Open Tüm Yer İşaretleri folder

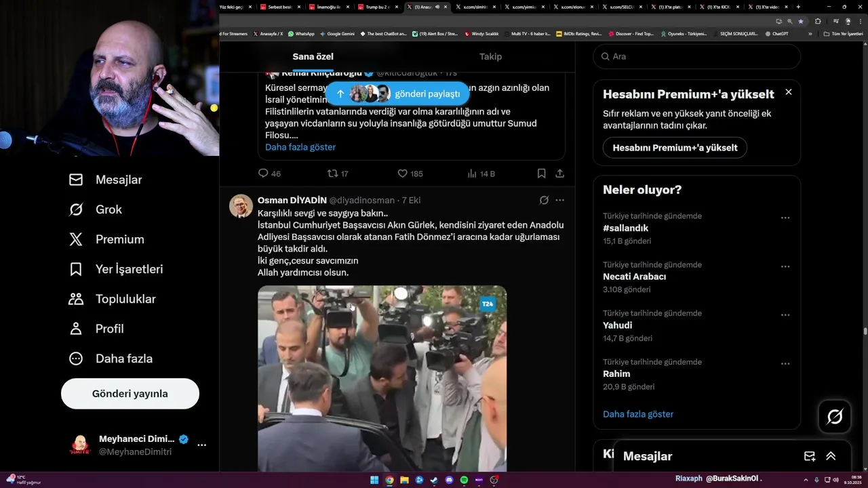pyautogui.click(x=843, y=33)
